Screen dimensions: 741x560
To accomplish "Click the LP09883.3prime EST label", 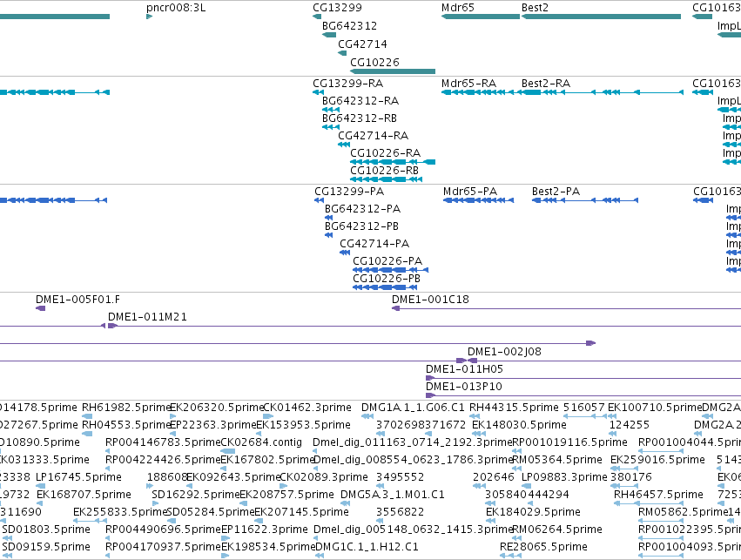I will (x=565, y=478).
